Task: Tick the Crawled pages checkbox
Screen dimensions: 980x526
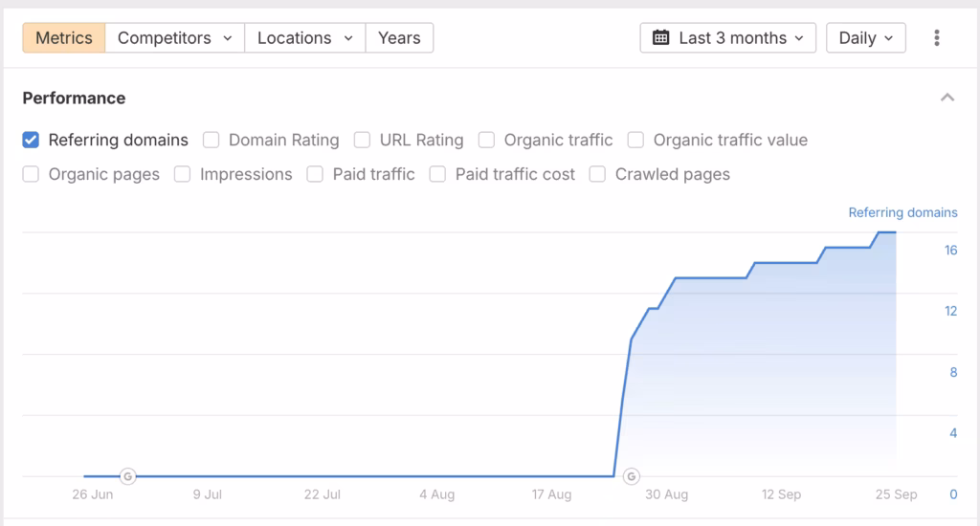Action: tap(597, 174)
